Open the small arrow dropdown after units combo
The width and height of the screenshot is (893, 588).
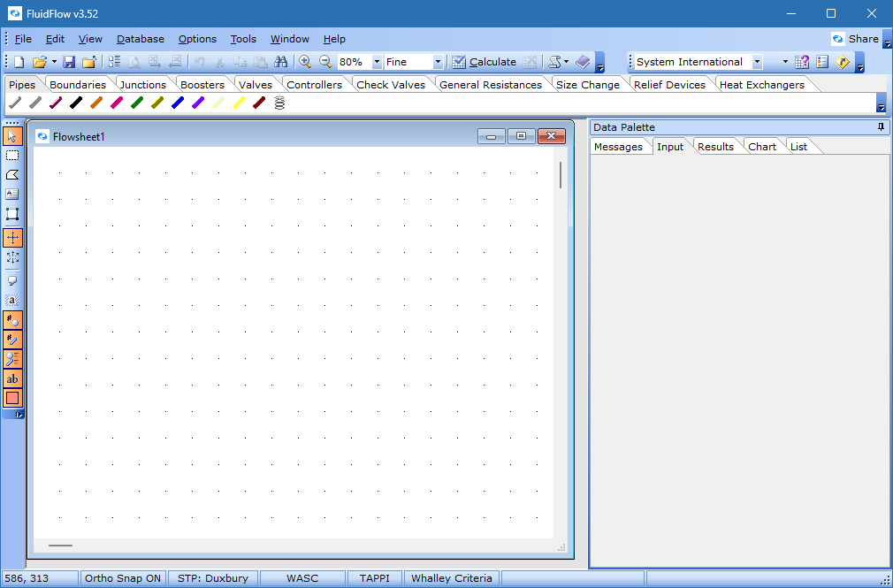coord(785,62)
